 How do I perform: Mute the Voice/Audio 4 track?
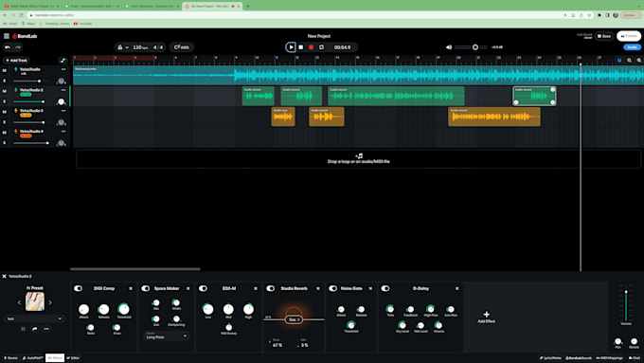[x=5, y=133]
